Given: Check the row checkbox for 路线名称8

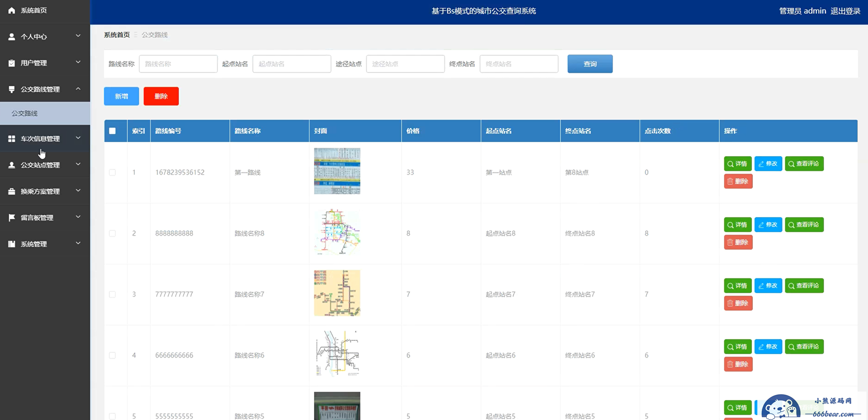Looking at the screenshot, I should tap(112, 233).
